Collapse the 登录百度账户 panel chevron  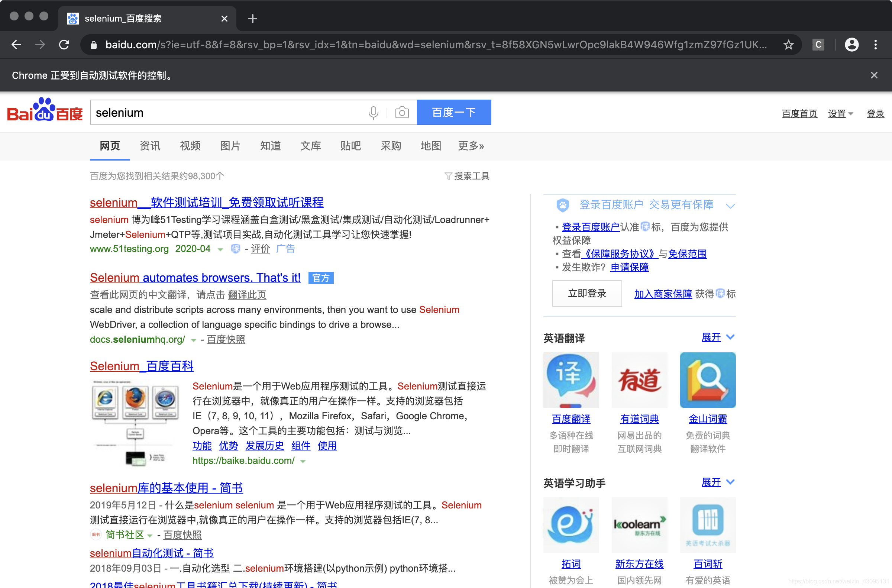(730, 206)
